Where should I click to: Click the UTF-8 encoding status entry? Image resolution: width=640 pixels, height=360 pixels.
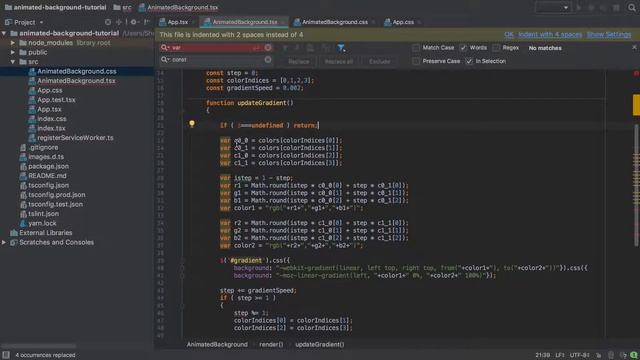tap(579, 355)
